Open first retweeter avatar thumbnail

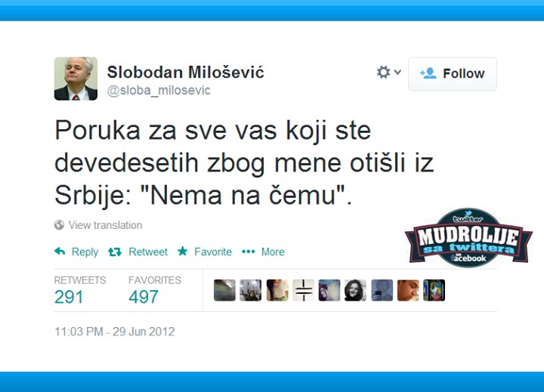click(x=224, y=290)
